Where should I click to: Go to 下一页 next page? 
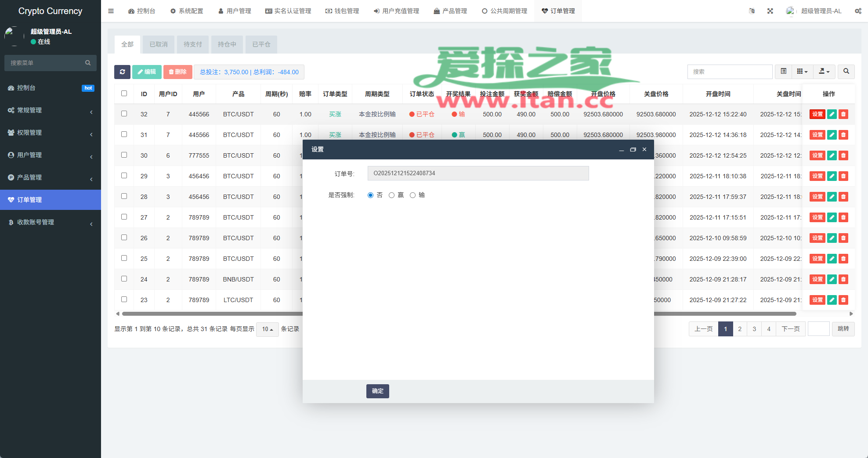point(790,329)
